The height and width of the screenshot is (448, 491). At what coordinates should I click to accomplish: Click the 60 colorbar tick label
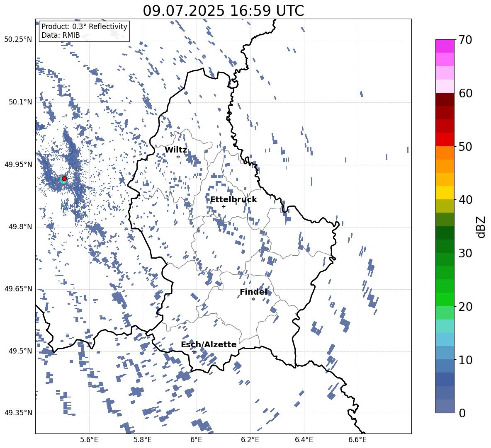point(465,93)
